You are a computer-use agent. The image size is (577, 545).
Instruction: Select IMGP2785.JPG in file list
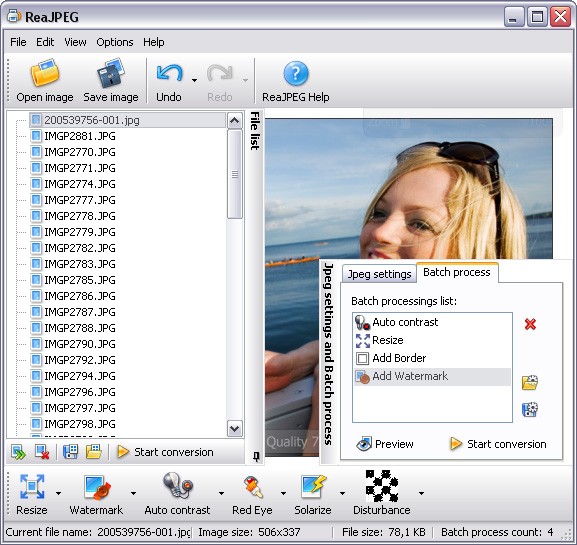[x=80, y=280]
